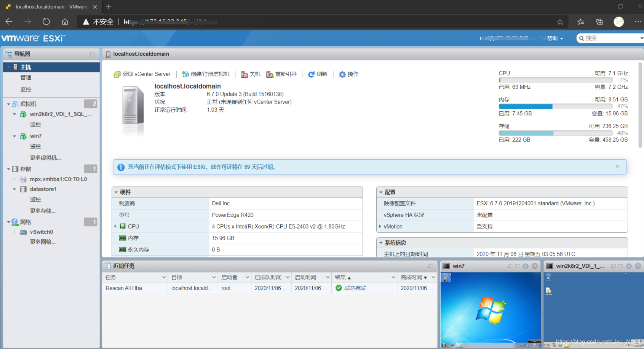Maximize the win7 console preview

pyautogui.click(x=517, y=266)
